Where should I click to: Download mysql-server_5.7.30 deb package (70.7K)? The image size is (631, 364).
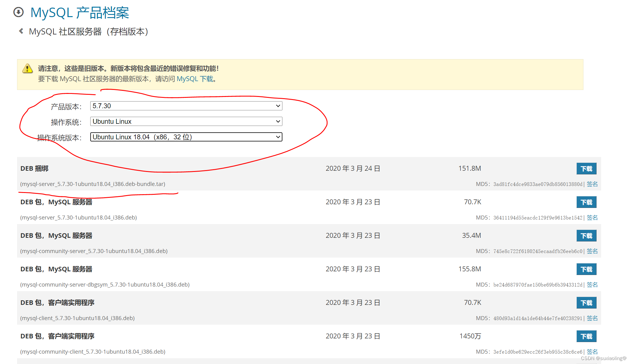click(x=586, y=202)
